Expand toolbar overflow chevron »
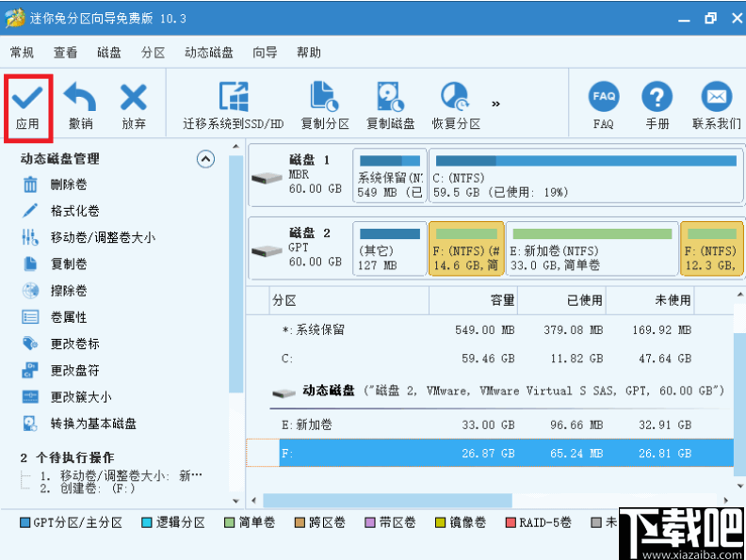 click(x=495, y=104)
